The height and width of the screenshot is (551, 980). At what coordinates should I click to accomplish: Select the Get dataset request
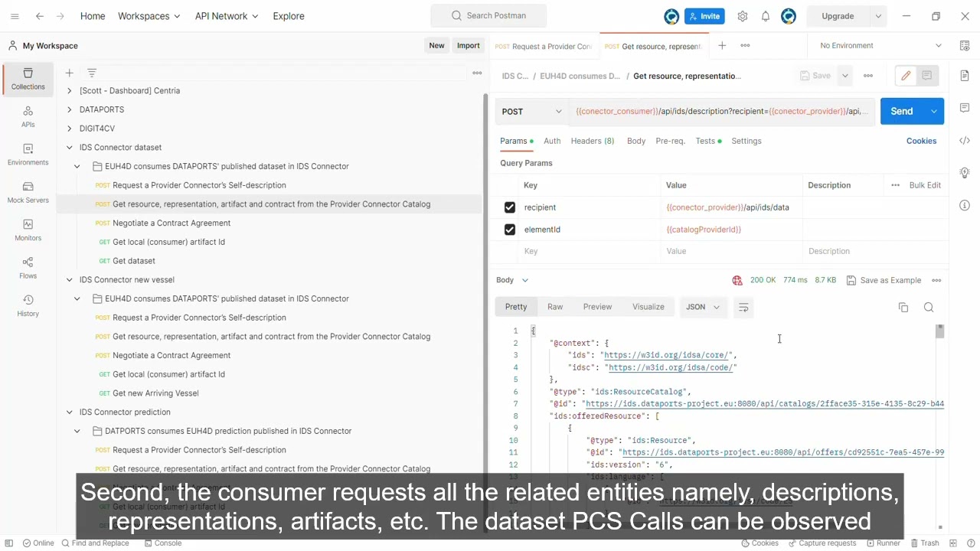(134, 261)
